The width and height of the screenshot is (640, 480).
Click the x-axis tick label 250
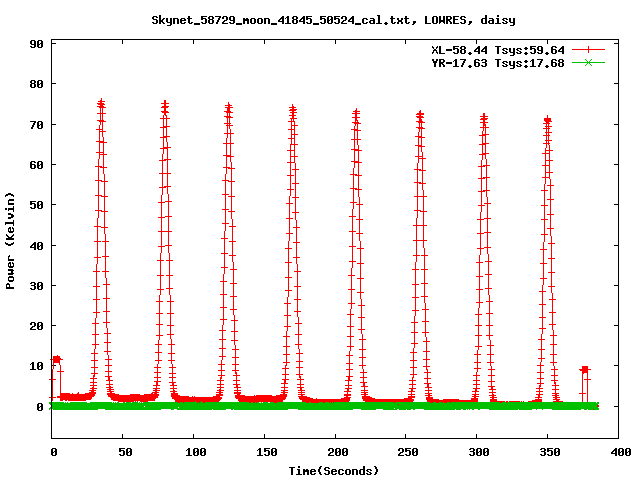click(x=408, y=452)
